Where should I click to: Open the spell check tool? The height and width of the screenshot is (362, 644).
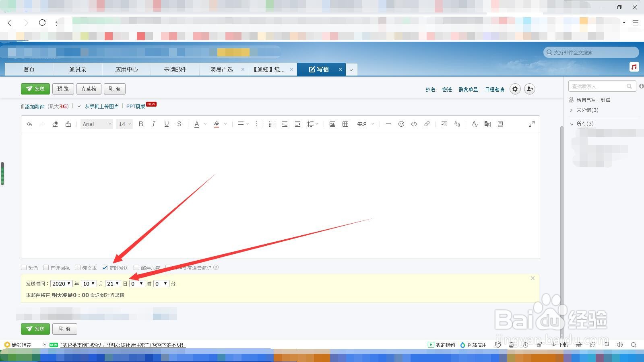(x=475, y=124)
